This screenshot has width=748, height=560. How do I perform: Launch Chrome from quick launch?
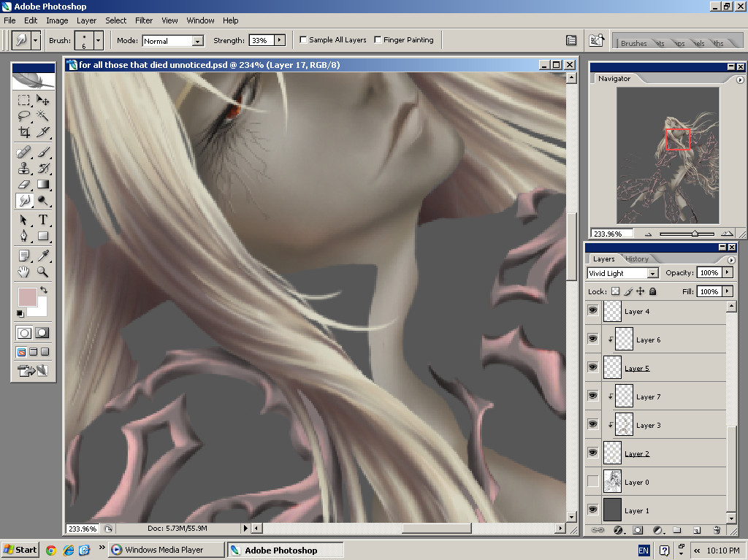[50, 551]
